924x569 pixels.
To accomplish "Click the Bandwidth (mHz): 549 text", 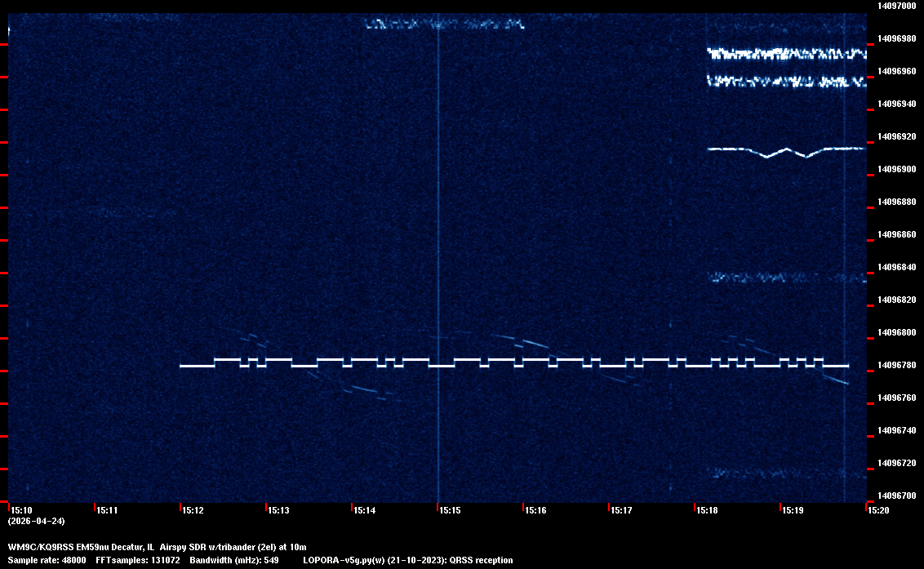I will coord(234,560).
